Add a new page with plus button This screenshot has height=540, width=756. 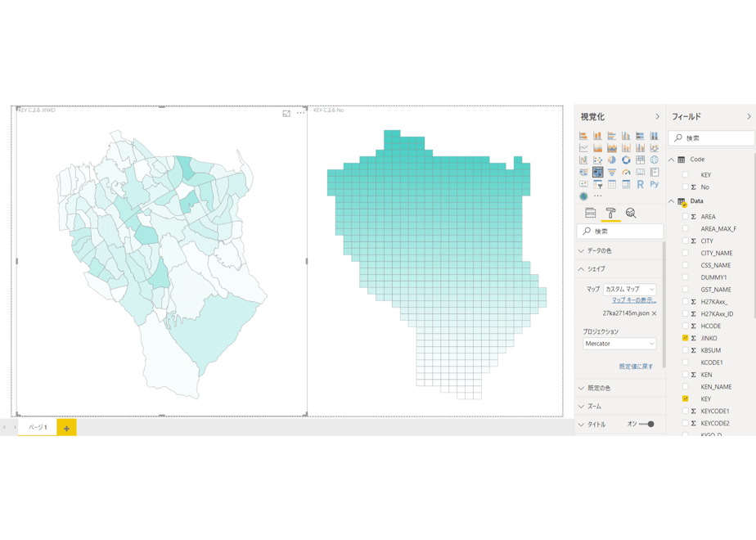tap(66, 428)
